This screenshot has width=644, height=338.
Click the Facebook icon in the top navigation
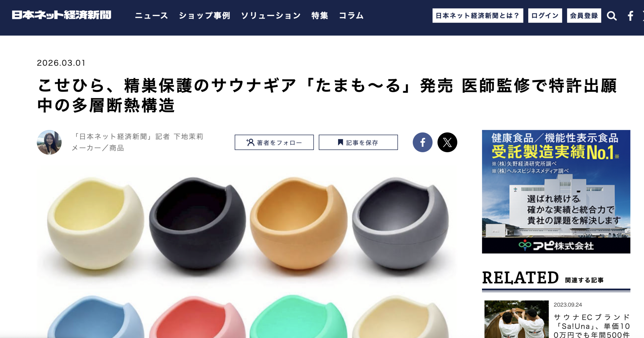coord(630,16)
